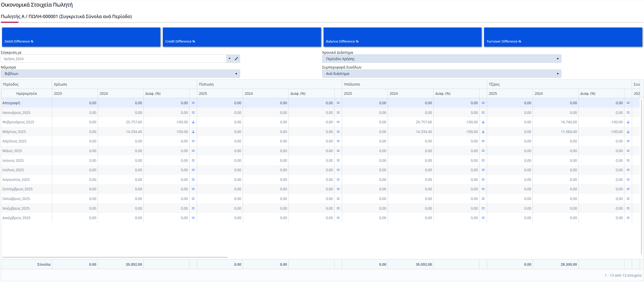
Task: Click the down-arrow icon in Φεβρουάριος 2025 Χρέωση
Action: coord(193,122)
